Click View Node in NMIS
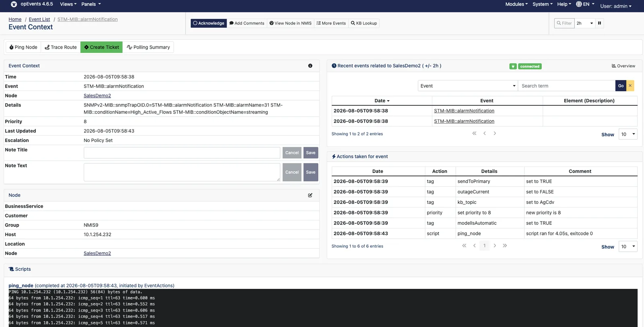Screen dimensions: 644x327 coord(290,23)
